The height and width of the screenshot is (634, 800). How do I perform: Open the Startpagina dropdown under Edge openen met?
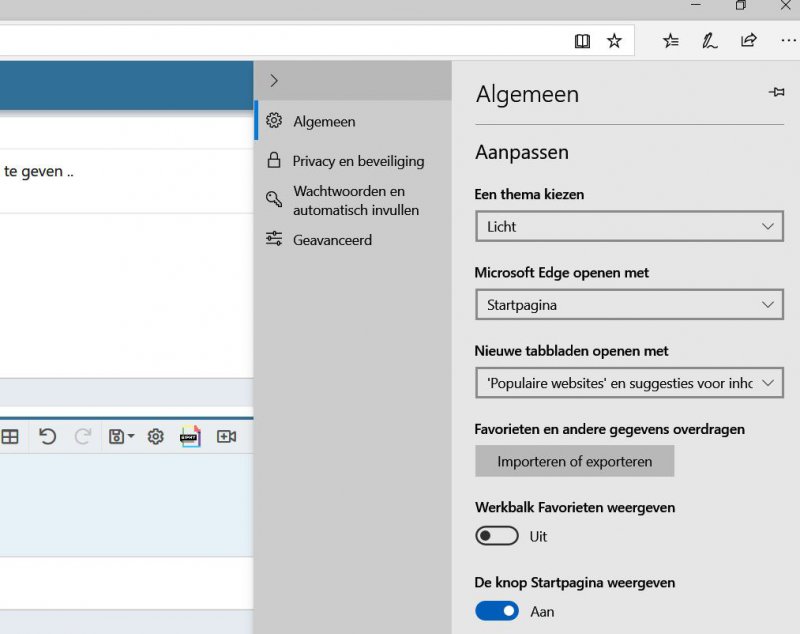629,305
